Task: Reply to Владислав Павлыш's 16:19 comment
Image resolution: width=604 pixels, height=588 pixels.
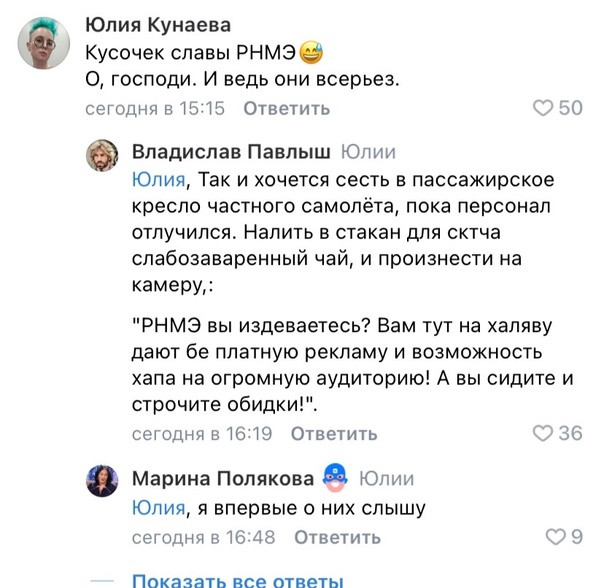Action: (334, 433)
